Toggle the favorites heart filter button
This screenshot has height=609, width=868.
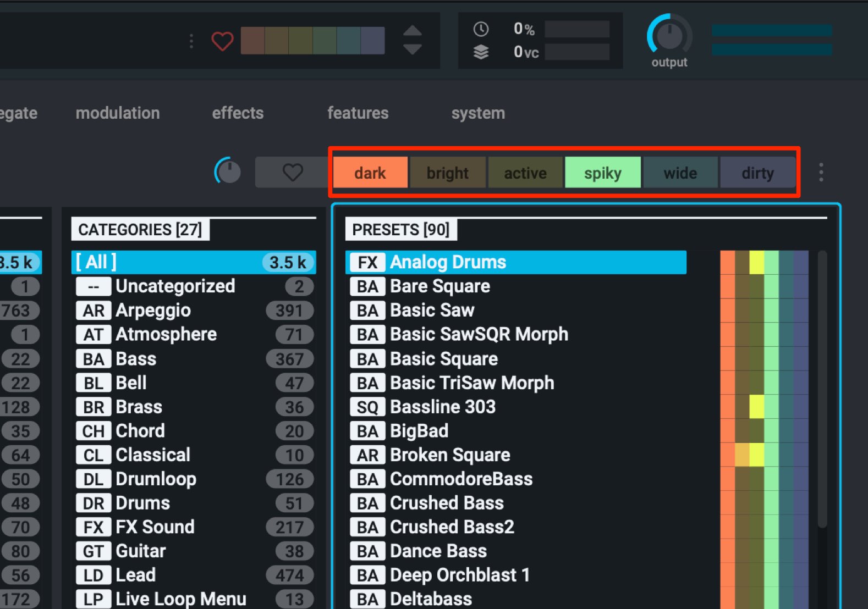tap(293, 173)
